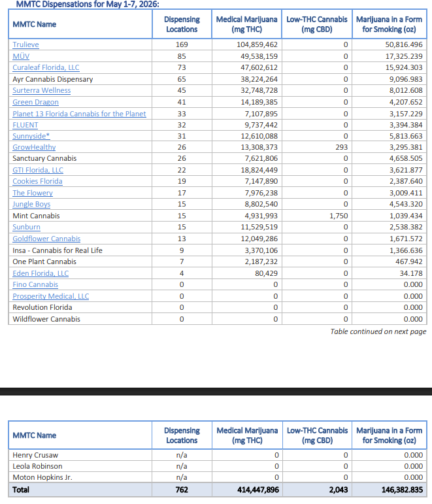
Task: Open the Eden Florida, LLC link
Action: pos(41,273)
